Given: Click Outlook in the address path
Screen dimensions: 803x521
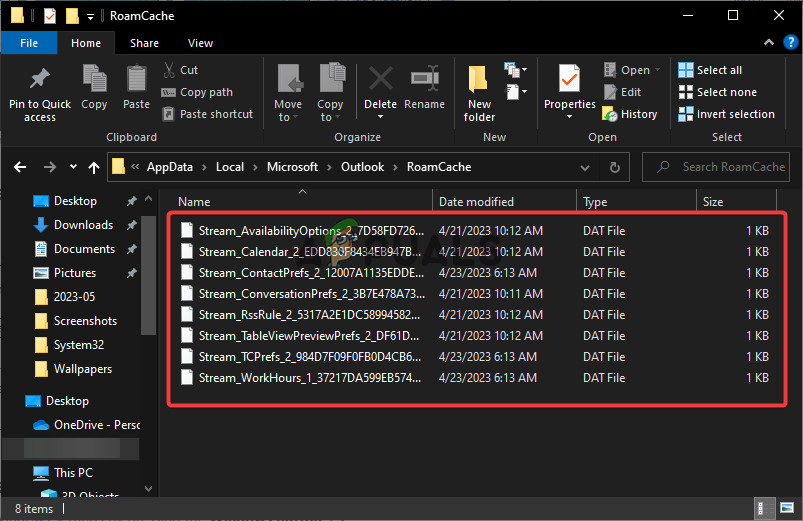Looking at the screenshot, I should 363,167.
